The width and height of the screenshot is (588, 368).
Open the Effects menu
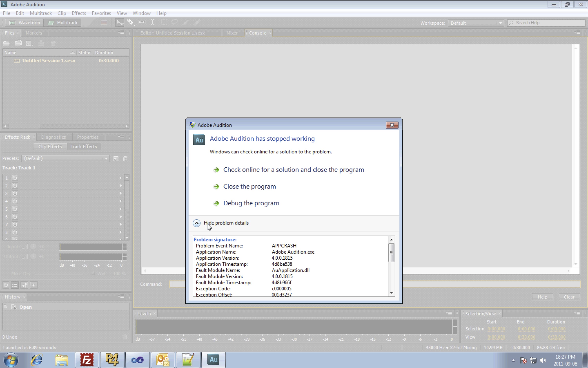coord(79,13)
